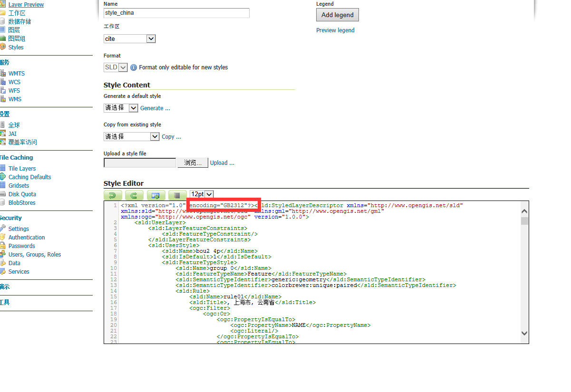This screenshot has height=392, width=571.
Task: Click the people icon next to Users, Groups, Roles
Action: coord(2,254)
